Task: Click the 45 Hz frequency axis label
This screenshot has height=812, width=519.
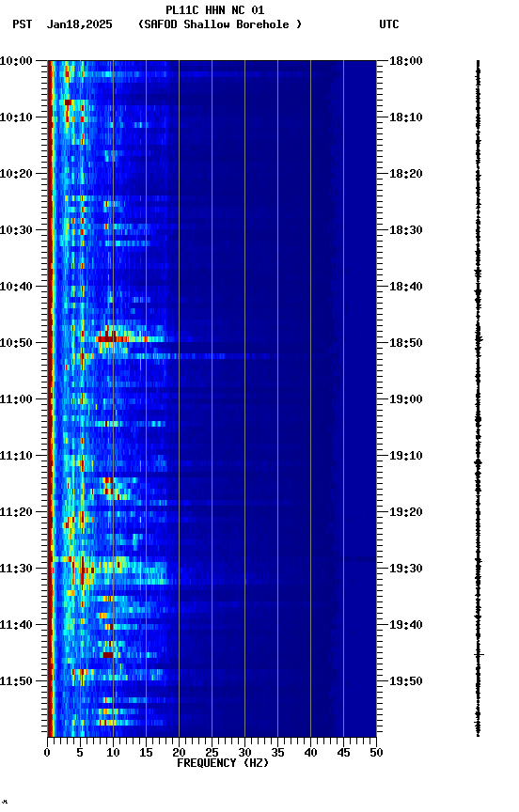Action: 343,753
